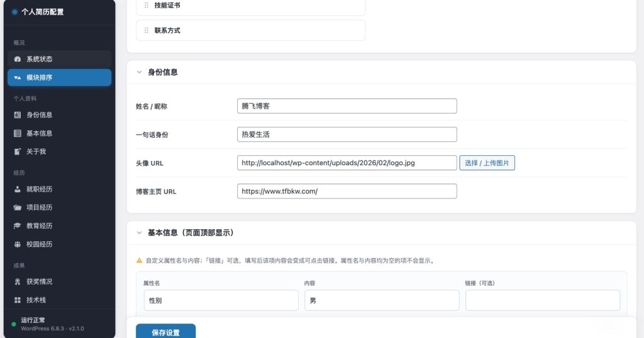Screen dimensions: 644x338
Task: Click the drag handle of 技能证书
Action: tap(146, 5)
